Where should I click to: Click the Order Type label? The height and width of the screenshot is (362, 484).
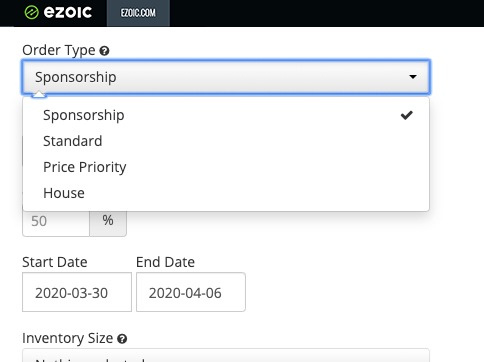click(x=59, y=50)
